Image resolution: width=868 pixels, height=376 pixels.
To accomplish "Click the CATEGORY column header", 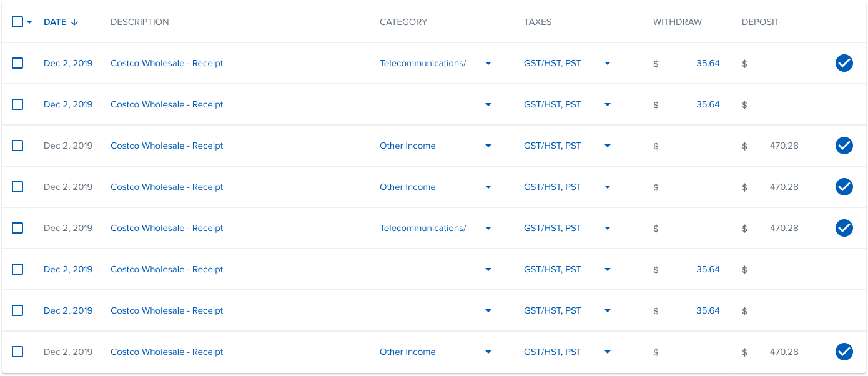I will (x=403, y=22).
